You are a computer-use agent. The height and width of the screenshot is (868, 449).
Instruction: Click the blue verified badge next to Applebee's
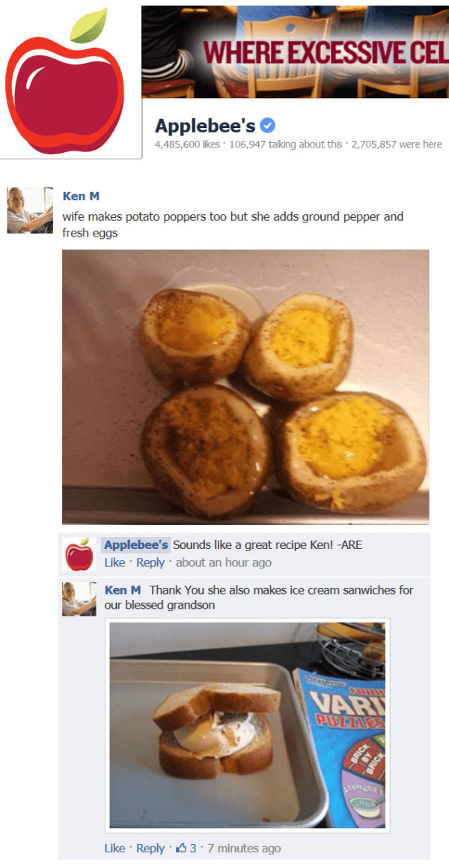coord(267,127)
